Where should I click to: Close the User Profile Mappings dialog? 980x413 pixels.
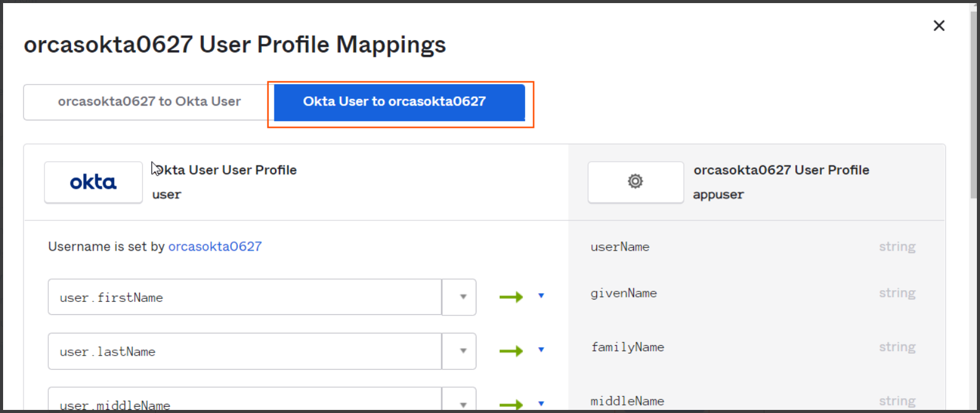click(939, 26)
